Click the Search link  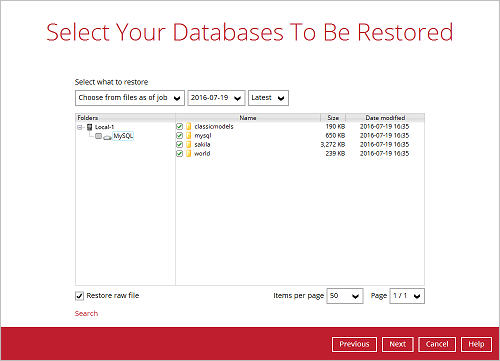[86, 313]
